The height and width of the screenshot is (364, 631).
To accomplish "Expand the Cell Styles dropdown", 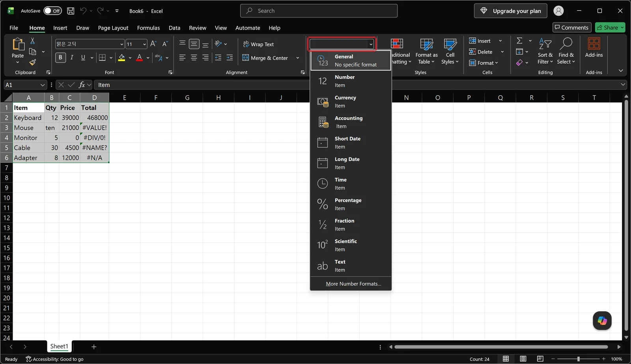I will (x=450, y=51).
